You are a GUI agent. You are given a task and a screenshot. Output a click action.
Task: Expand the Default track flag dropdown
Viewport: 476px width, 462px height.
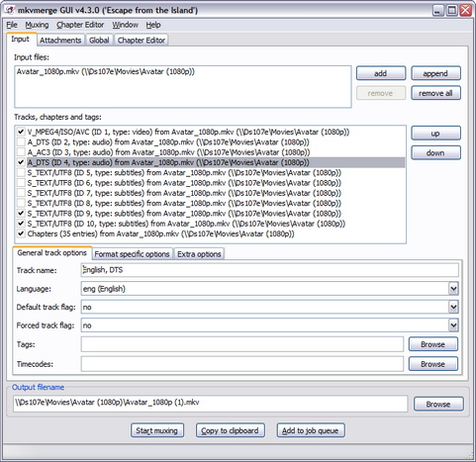(x=453, y=307)
